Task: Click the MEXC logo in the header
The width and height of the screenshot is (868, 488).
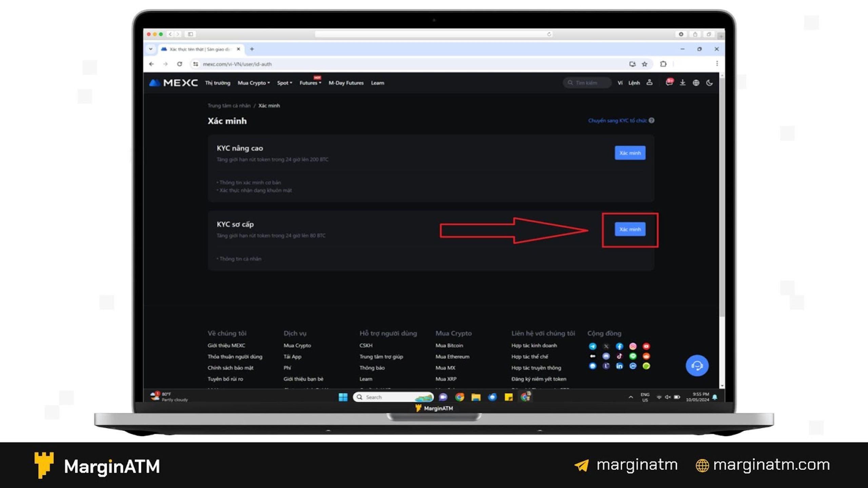Action: 173,83
